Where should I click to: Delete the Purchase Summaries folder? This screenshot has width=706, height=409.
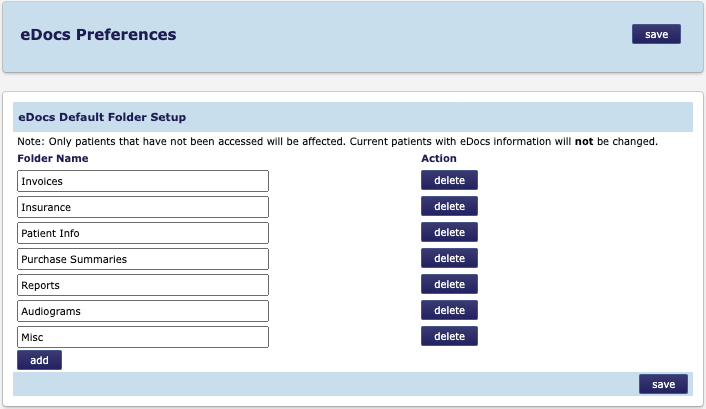[449, 259]
